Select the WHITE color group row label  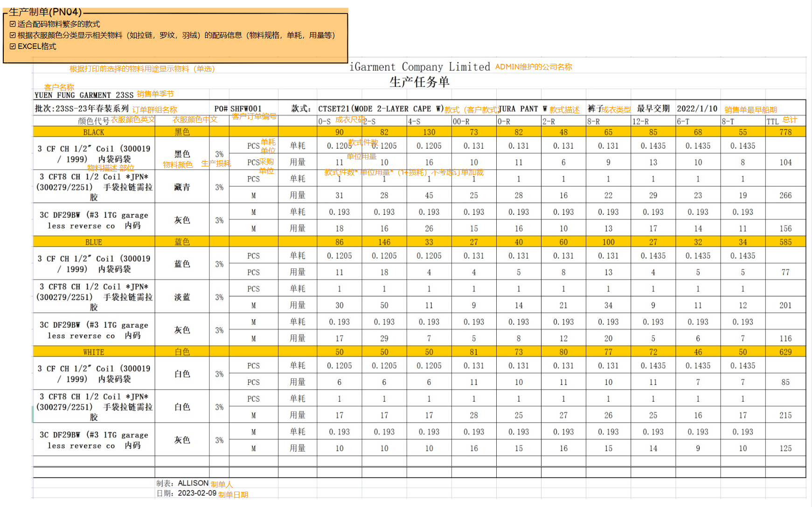[94, 352]
